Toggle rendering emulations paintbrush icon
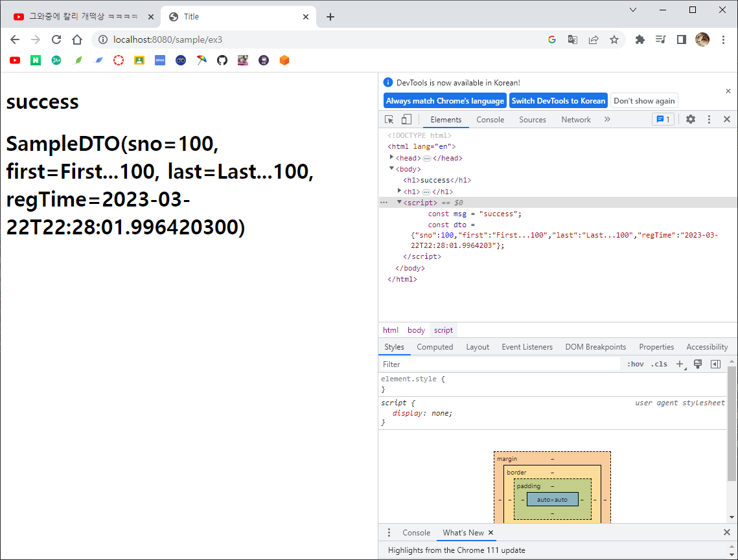The image size is (738, 560). tap(698, 364)
